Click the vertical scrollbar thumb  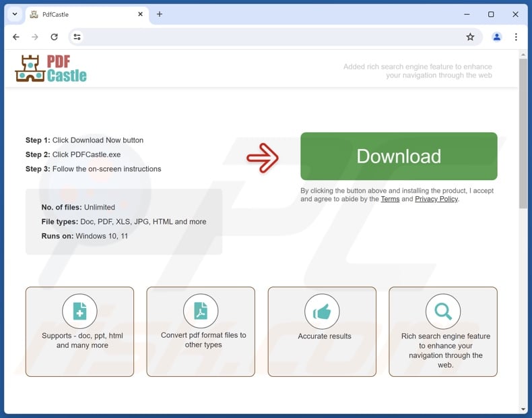click(523, 133)
